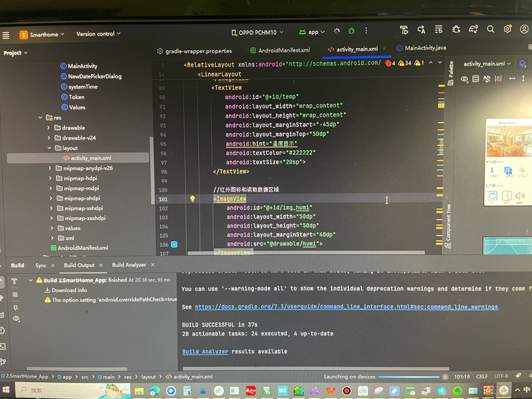Open the app run configuration dropdown
Viewport: 532px width, 399px height.
click(312, 32)
